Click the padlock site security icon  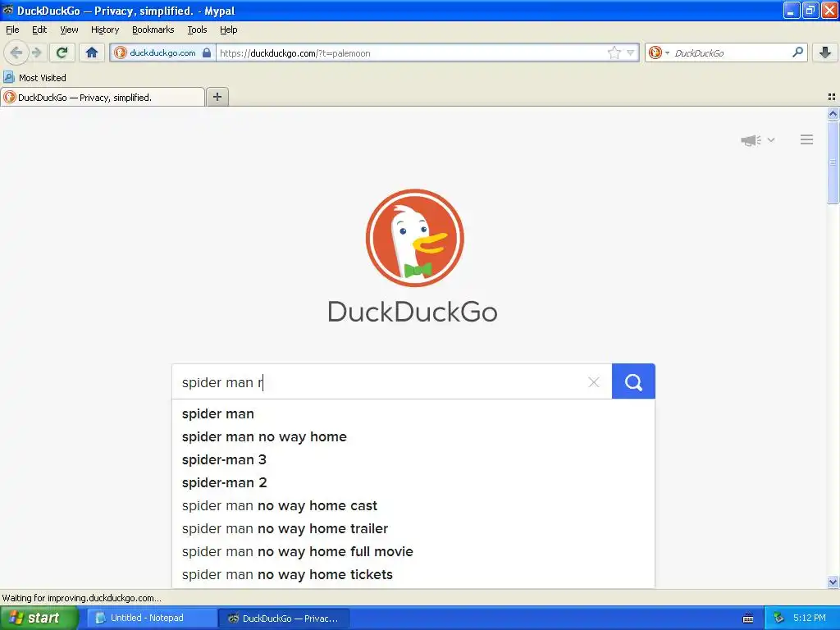coord(207,52)
